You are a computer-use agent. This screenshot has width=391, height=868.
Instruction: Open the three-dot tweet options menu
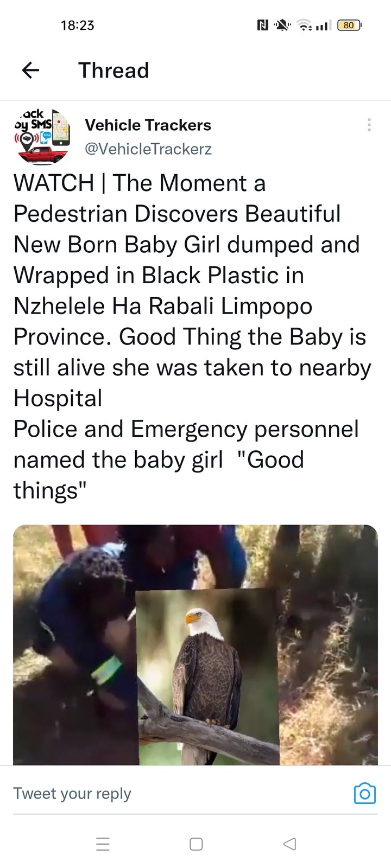click(369, 125)
